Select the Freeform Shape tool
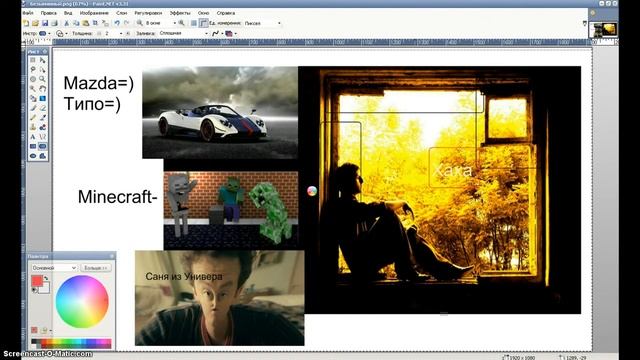This screenshot has width=640, height=360. click(x=42, y=156)
